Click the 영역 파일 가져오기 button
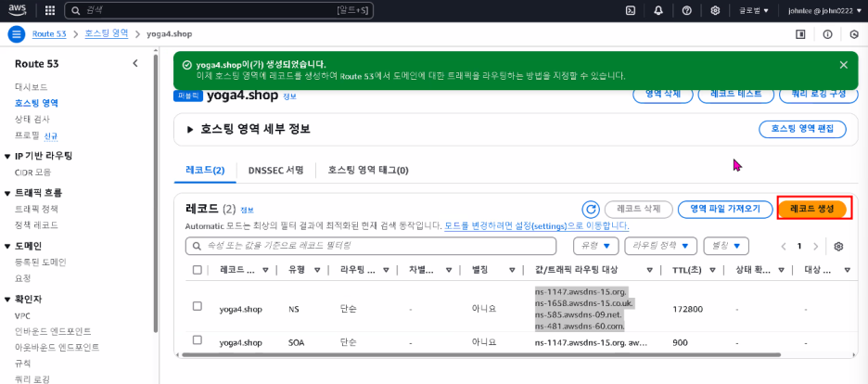 click(725, 209)
